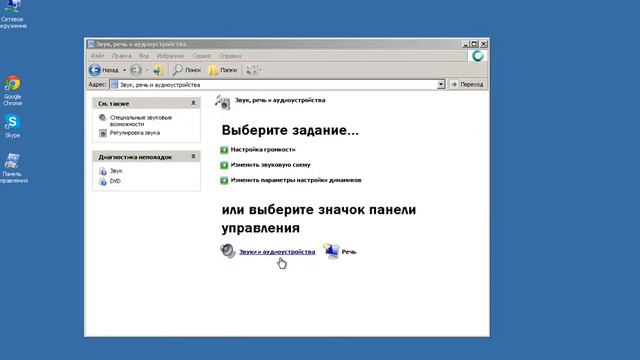Click green arrow beside Настройка громкости
Viewport: 640px width, 360px height.
pos(224,150)
